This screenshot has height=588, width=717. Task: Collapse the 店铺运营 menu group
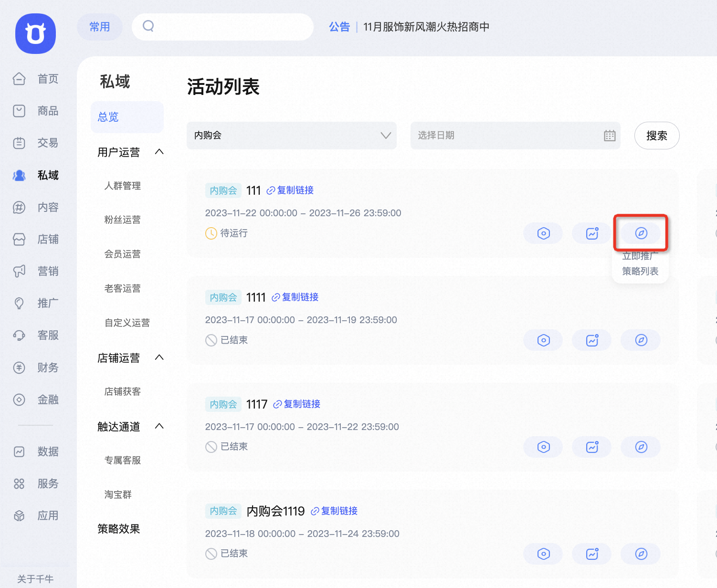point(159,357)
